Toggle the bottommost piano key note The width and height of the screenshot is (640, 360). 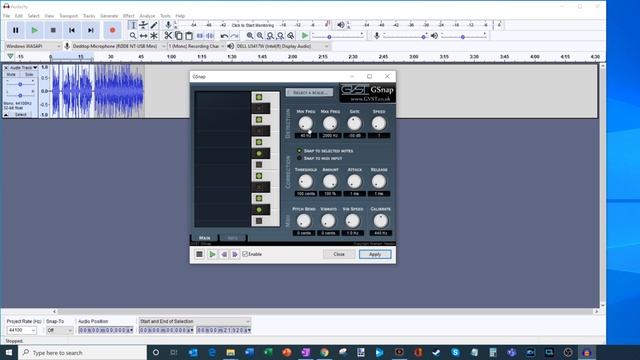point(259,221)
